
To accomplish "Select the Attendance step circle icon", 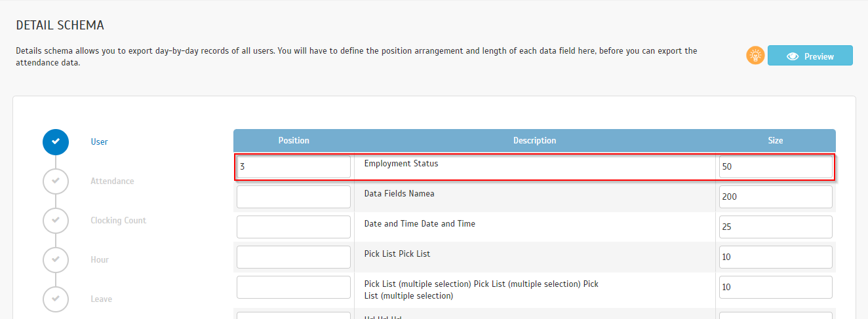I will [x=56, y=181].
